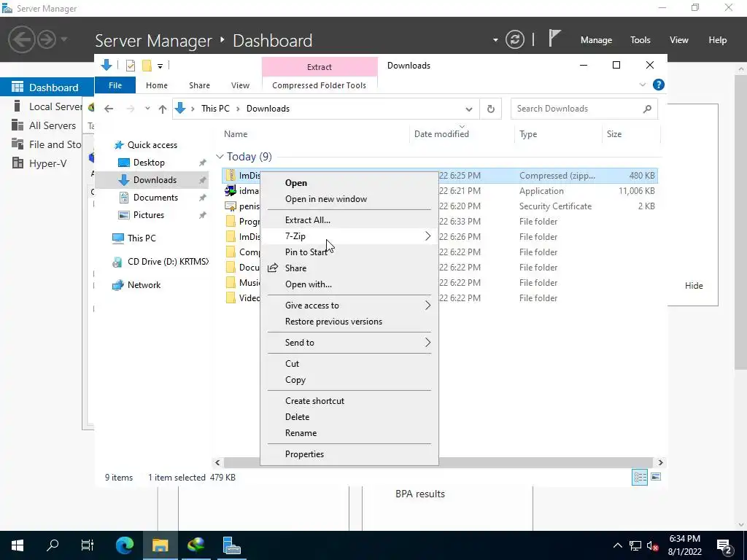Open recent locations dropdown arrow

click(x=147, y=109)
